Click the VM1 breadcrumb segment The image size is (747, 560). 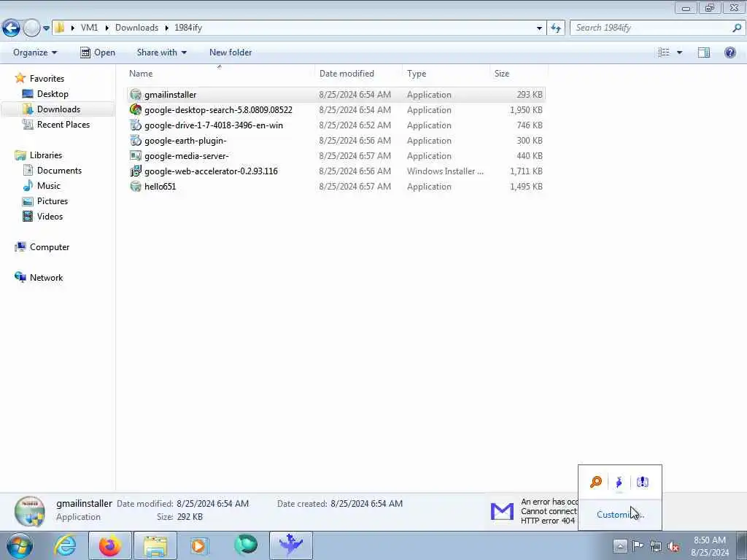(x=89, y=28)
